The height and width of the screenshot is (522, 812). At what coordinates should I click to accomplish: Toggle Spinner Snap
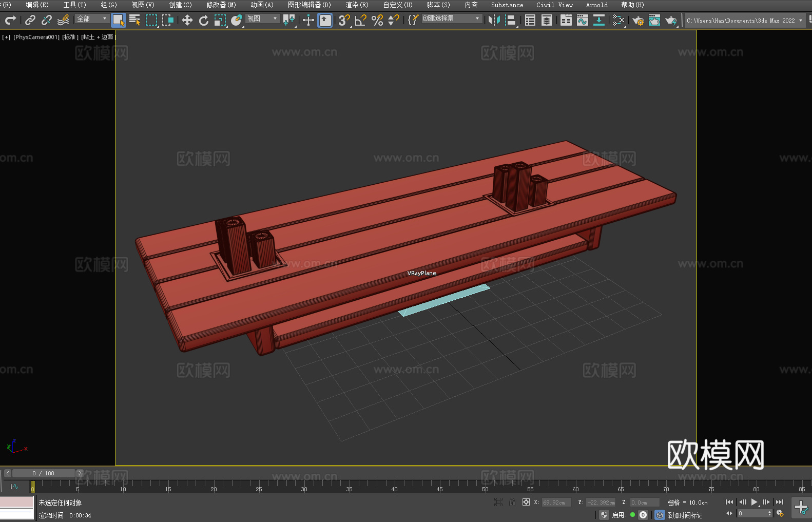(394, 20)
